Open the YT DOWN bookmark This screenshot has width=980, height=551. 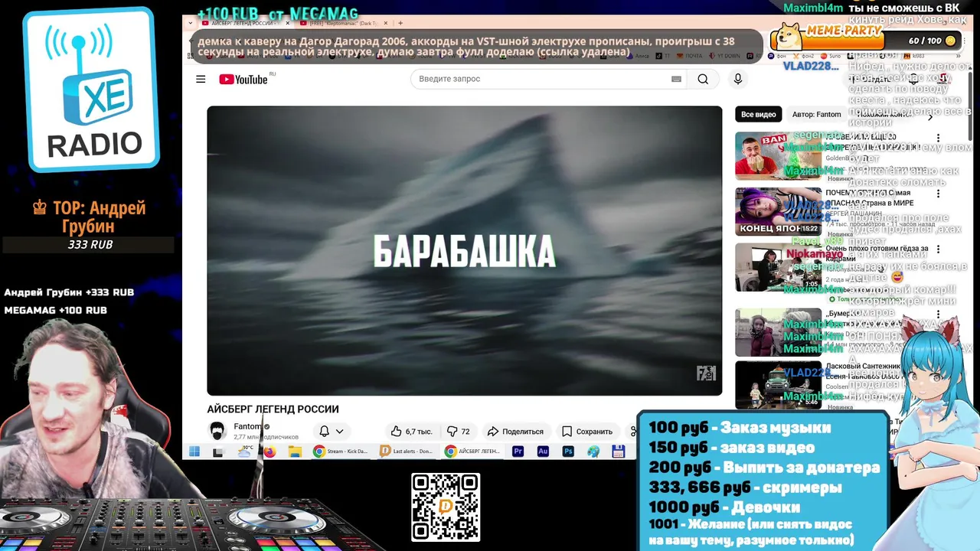[x=724, y=56]
